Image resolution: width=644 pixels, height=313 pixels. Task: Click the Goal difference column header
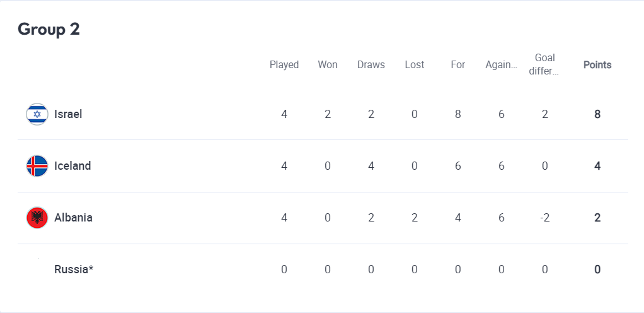click(x=544, y=64)
